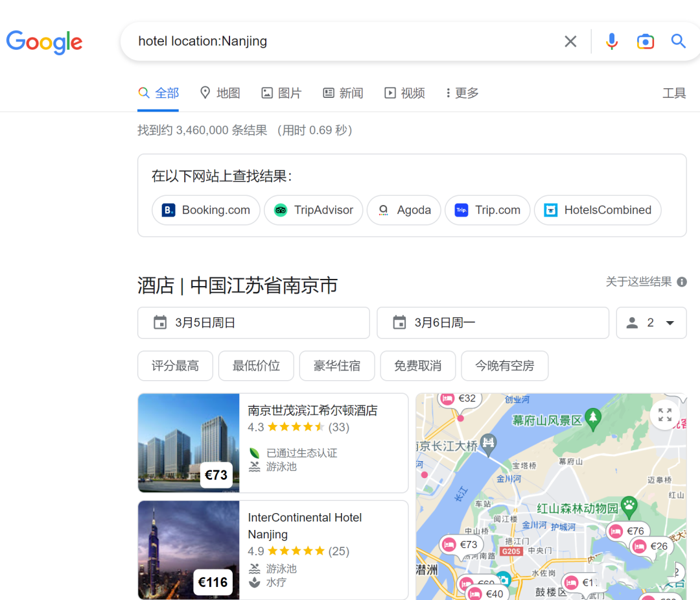
Task: Click the HotelsCombined logo icon
Action: click(x=550, y=210)
